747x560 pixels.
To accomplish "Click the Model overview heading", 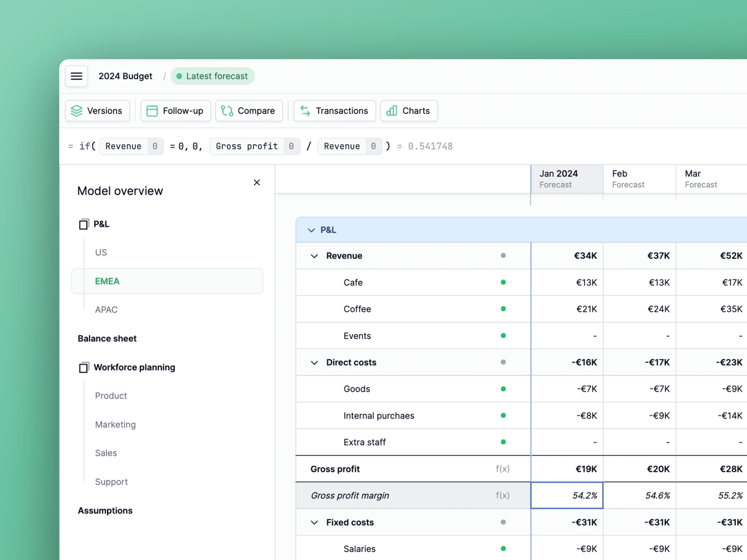I will tap(120, 191).
